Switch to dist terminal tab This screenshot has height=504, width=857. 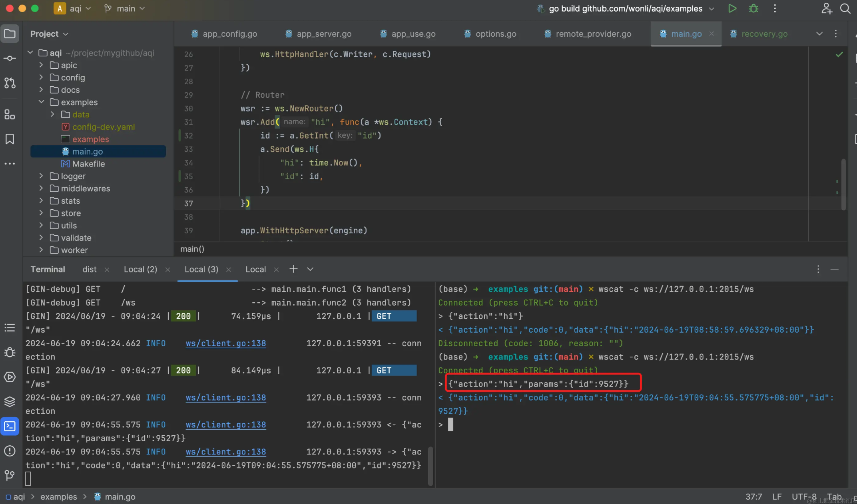coord(90,269)
